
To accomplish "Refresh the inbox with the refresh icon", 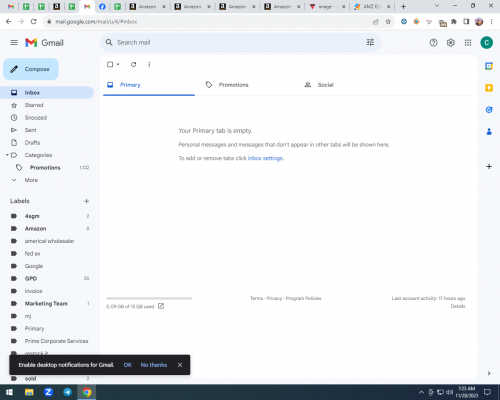I will tap(133, 64).
